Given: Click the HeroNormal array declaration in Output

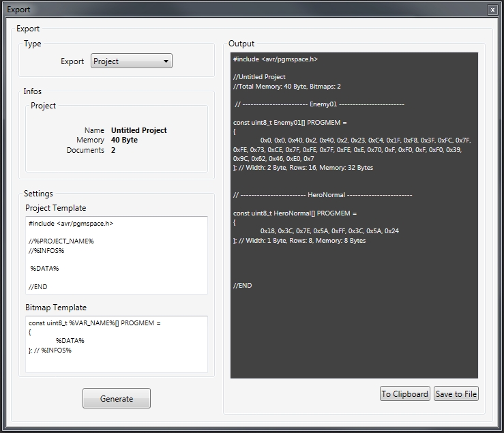Looking at the screenshot, I should pos(294,213).
